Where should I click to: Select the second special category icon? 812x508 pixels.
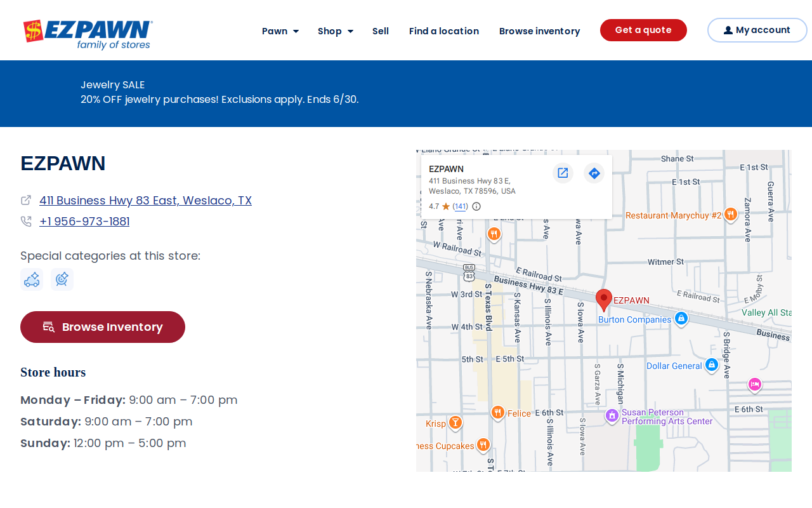(62, 279)
